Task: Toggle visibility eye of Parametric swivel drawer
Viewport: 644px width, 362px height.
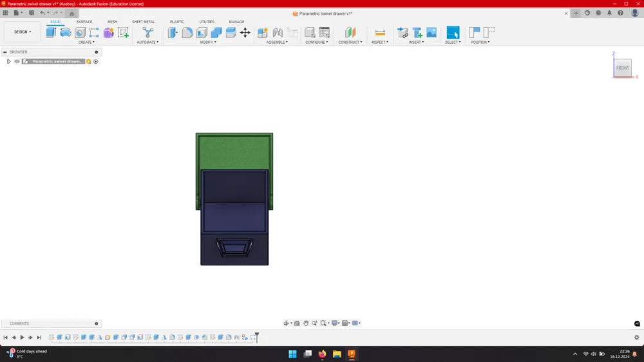Action: pos(17,61)
